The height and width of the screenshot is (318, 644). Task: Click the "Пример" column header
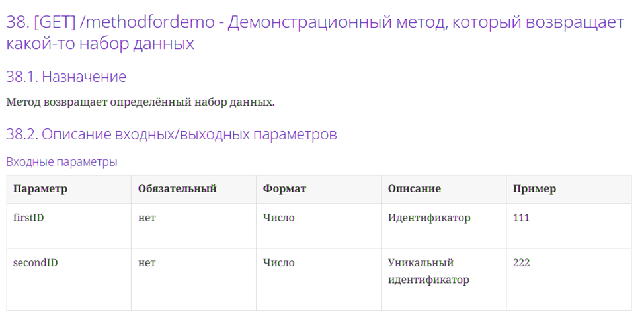coord(534,189)
